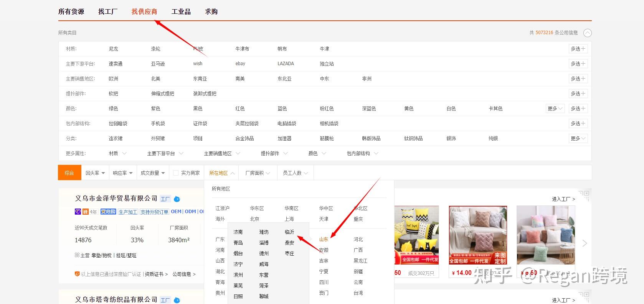
Task: Select 青岛 in the city list
Action: 238,243
